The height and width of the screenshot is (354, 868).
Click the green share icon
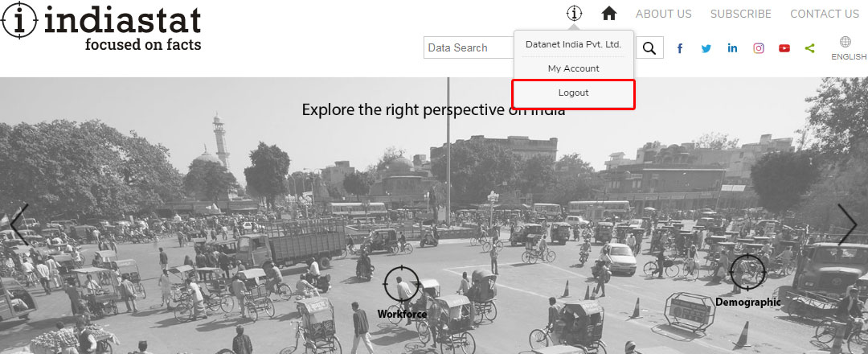[x=809, y=48]
